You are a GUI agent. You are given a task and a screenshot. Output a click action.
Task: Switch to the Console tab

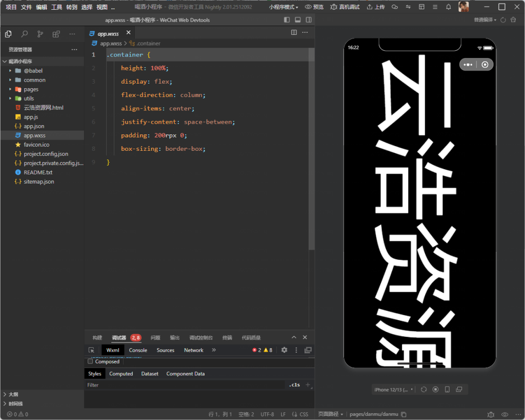pyautogui.click(x=138, y=350)
